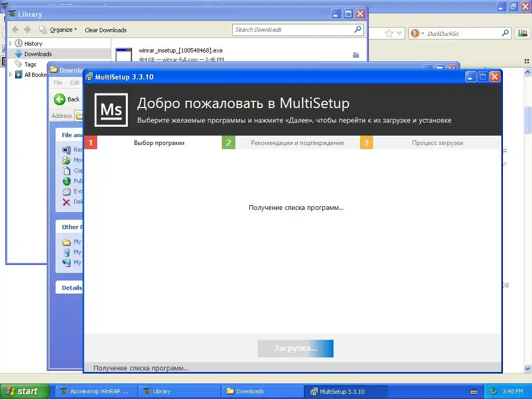Viewport: 532px width, 399px height.
Task: Click the Library window back arrow
Action: 15,30
